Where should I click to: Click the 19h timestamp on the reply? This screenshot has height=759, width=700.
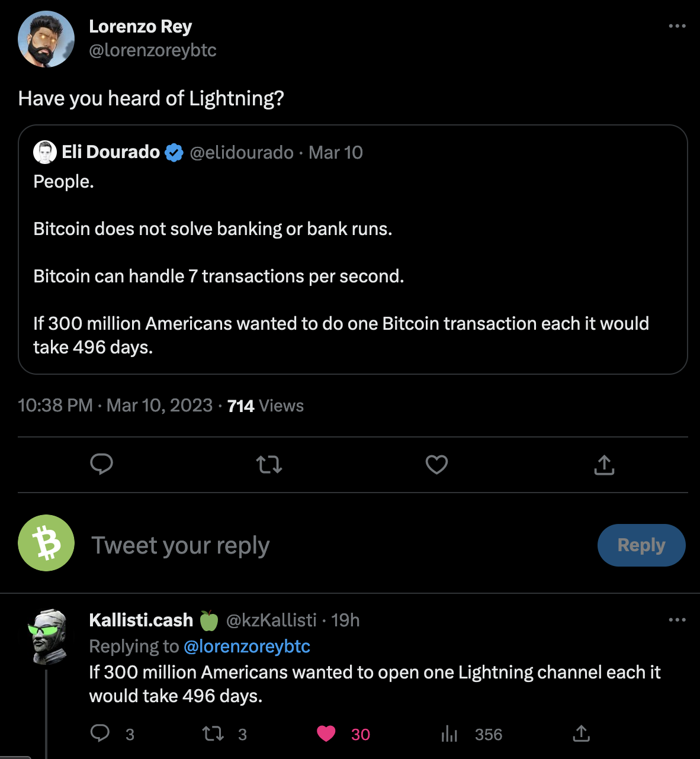point(345,620)
